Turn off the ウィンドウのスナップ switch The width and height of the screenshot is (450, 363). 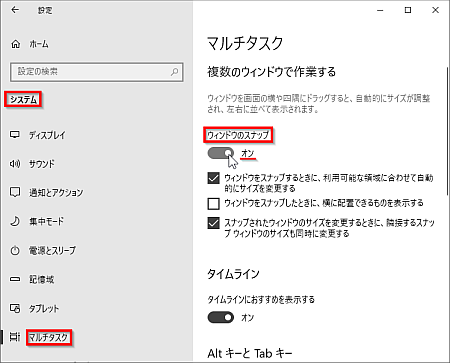221,153
